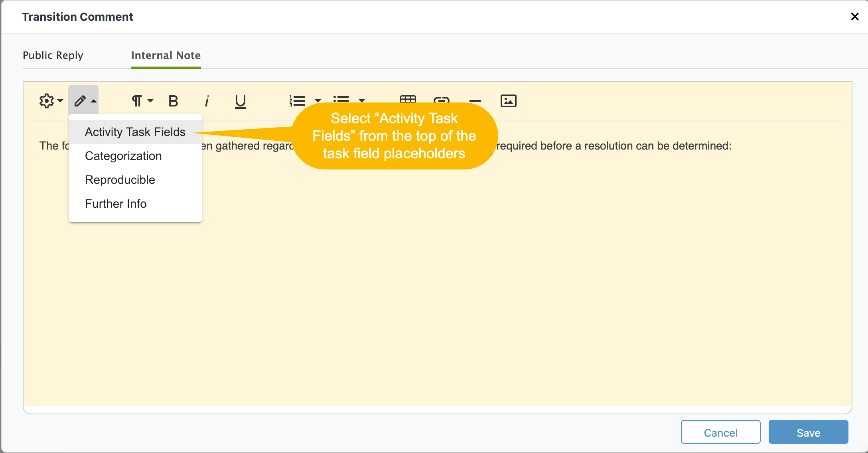Insert a numbered list
The height and width of the screenshot is (453, 868).
[297, 101]
